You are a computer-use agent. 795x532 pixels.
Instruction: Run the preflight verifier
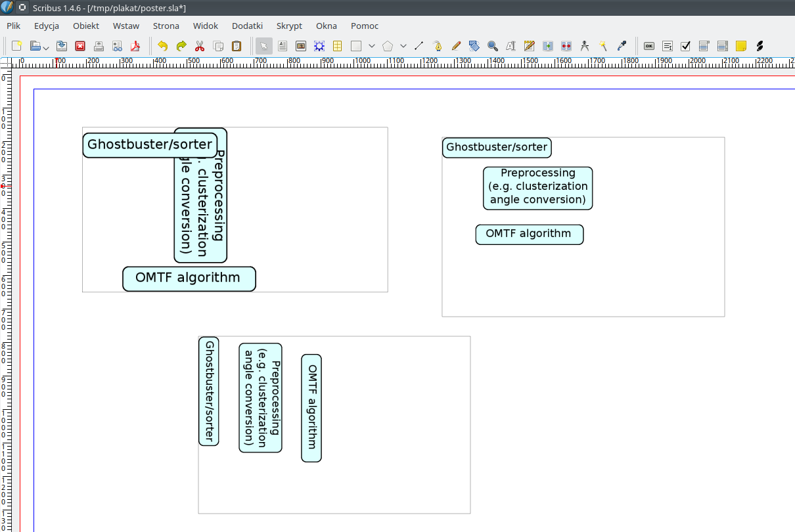tap(118, 46)
